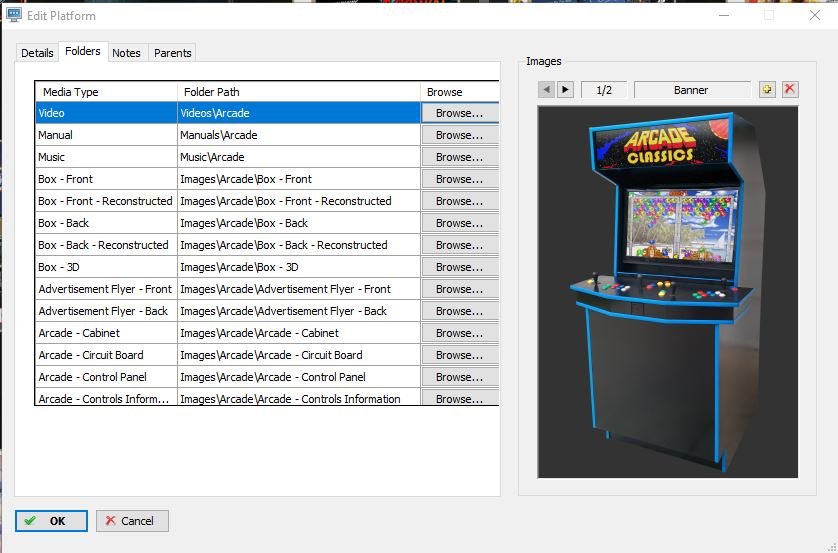Add a new image with the plus icon
Image resolution: width=838 pixels, height=553 pixels.
(767, 90)
